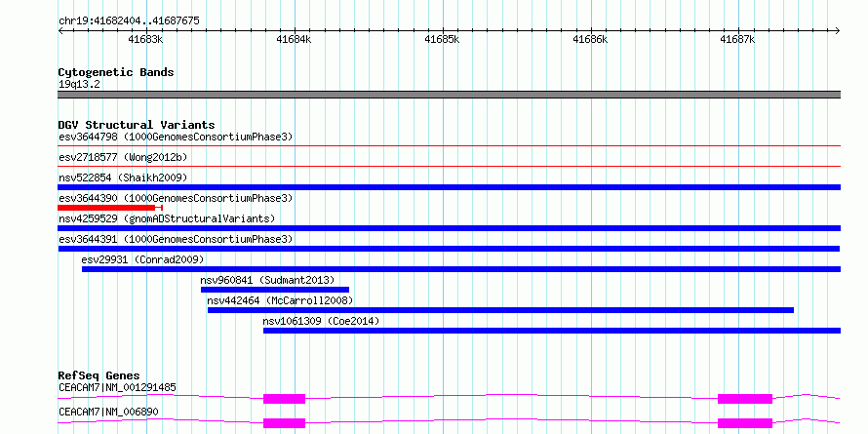Viewport: 868px width, 434px height.
Task: Open variant esv3644391 label
Action: [176, 239]
